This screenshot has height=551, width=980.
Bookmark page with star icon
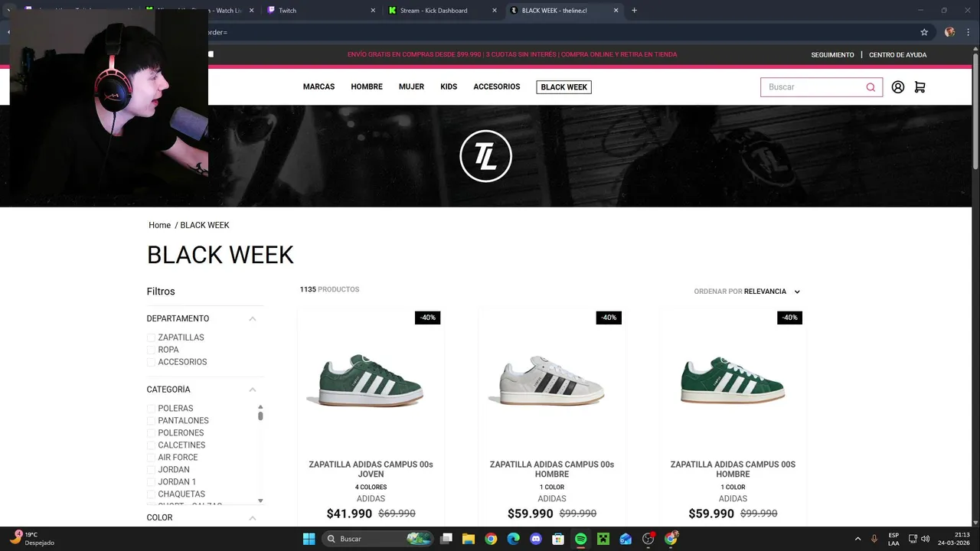(x=924, y=32)
